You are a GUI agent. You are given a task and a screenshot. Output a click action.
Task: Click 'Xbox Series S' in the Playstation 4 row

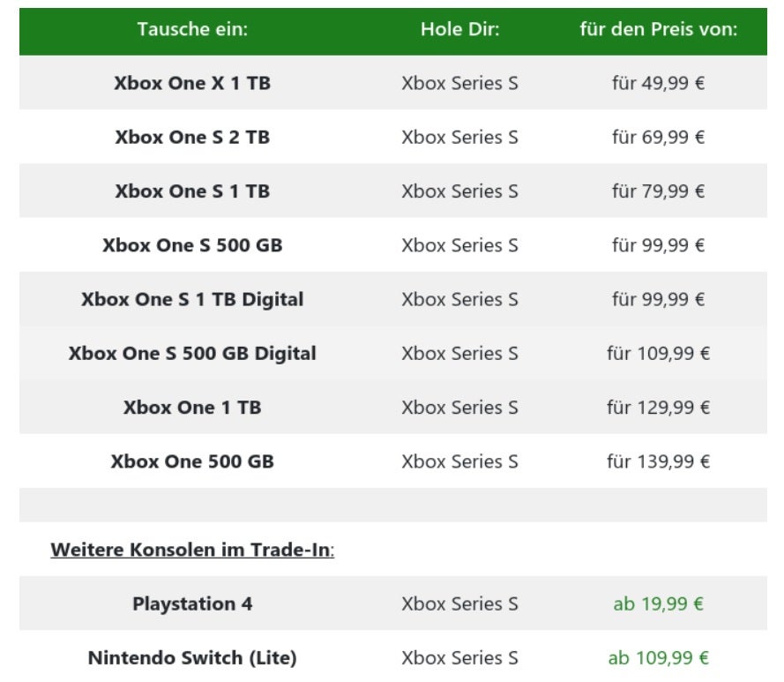pyautogui.click(x=459, y=604)
